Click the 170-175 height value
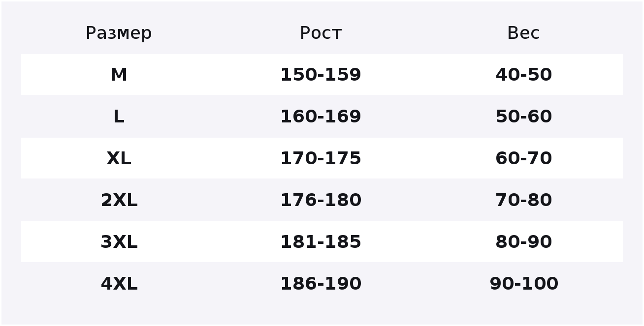Screen dimensions: 644x326 (321, 158)
